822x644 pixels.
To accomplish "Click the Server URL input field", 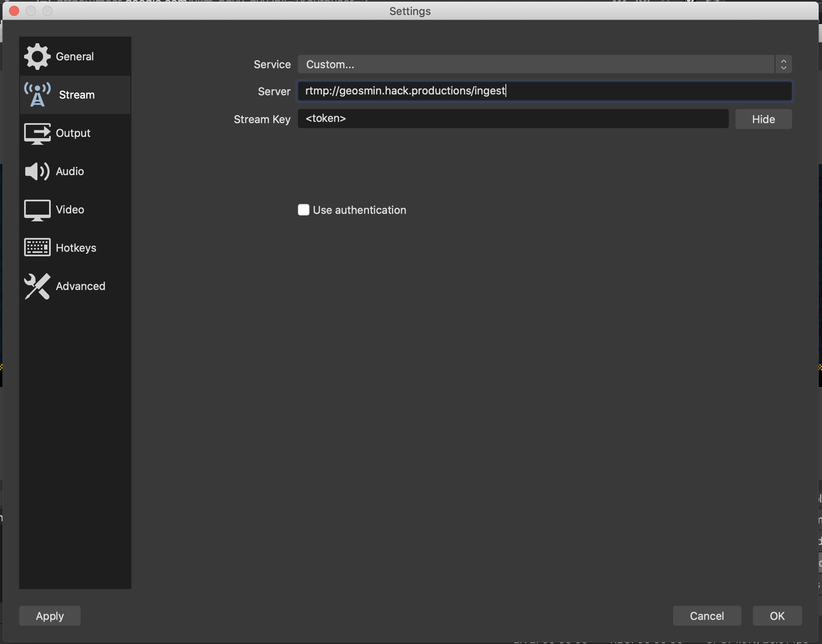I will (x=545, y=91).
